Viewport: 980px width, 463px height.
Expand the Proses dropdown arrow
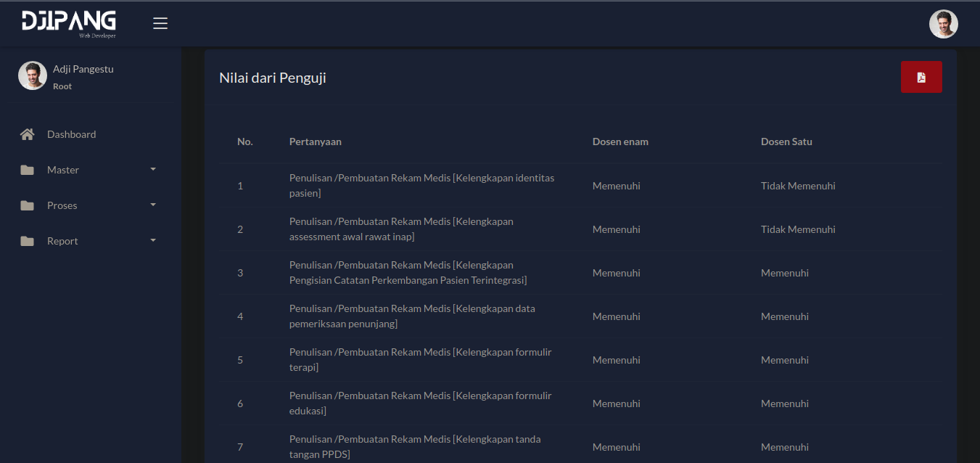(153, 205)
